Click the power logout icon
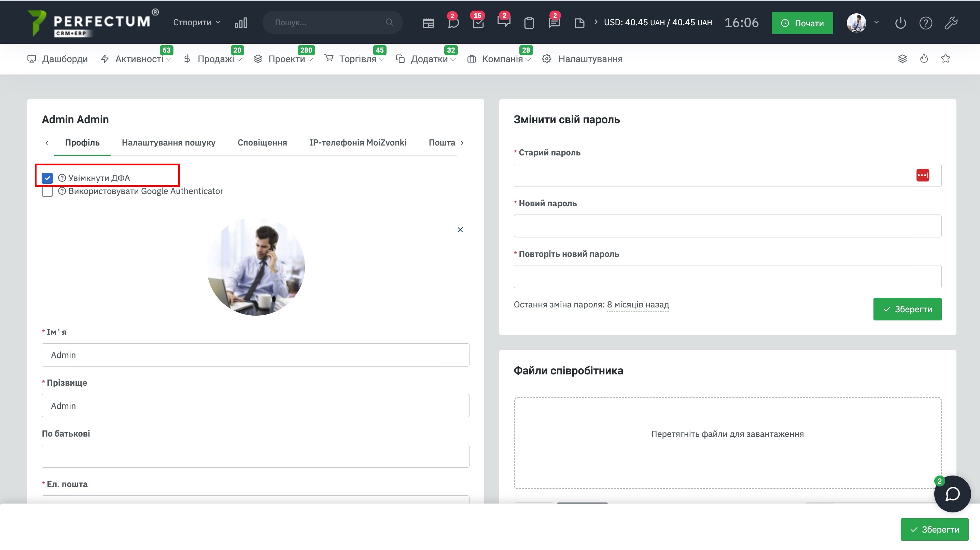 (x=900, y=23)
